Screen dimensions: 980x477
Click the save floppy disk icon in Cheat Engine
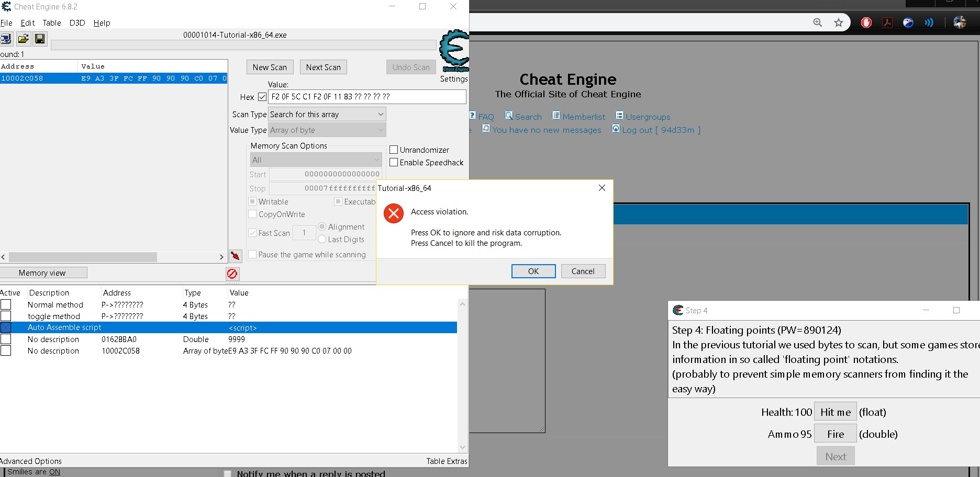click(40, 39)
